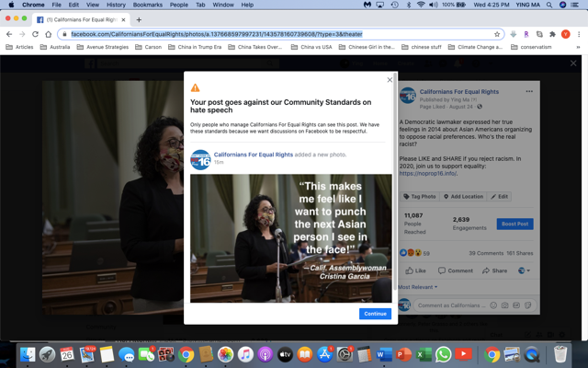This screenshot has width=588, height=368.
Task: Open the Bookmarks menu in menu bar
Action: coord(147,5)
